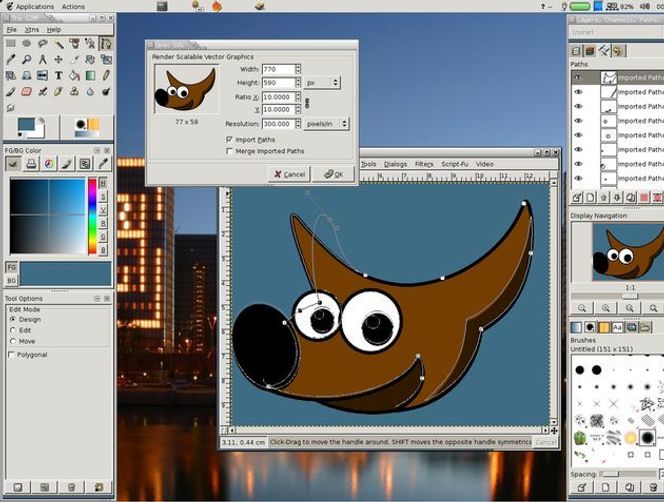This screenshot has height=502, width=664.
Task: Enable the Polygonal checkbox
Action: pyautogui.click(x=11, y=355)
